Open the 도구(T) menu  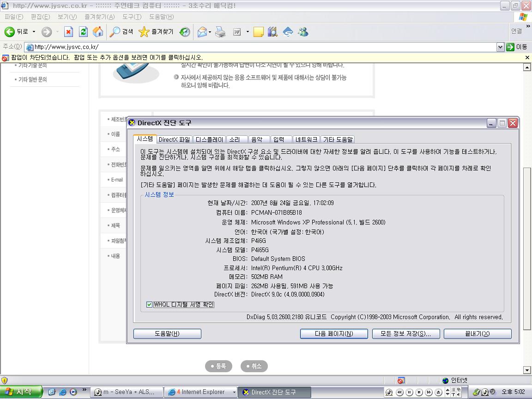[132, 17]
